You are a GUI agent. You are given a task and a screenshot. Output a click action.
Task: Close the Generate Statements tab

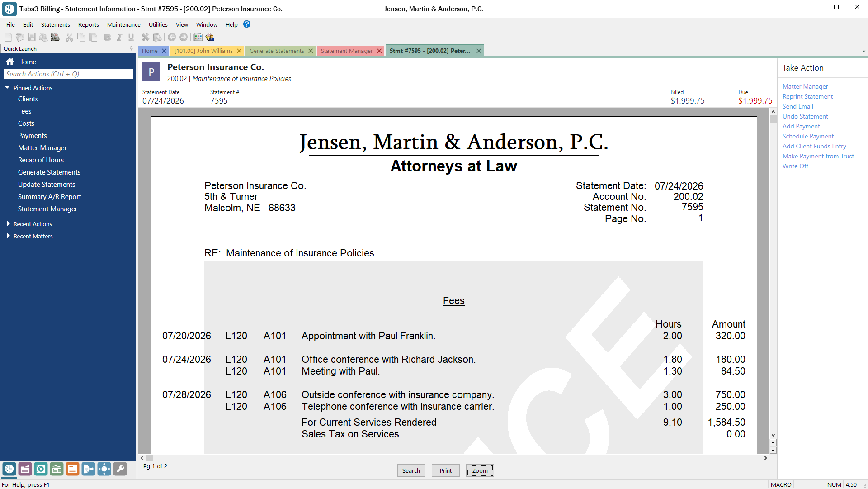(311, 51)
